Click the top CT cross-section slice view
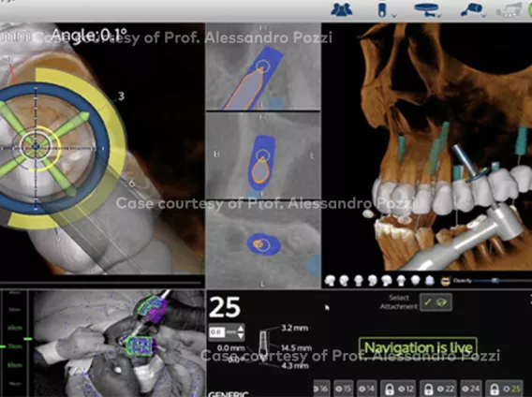Screen dimensions: 532x397 click(x=263, y=66)
